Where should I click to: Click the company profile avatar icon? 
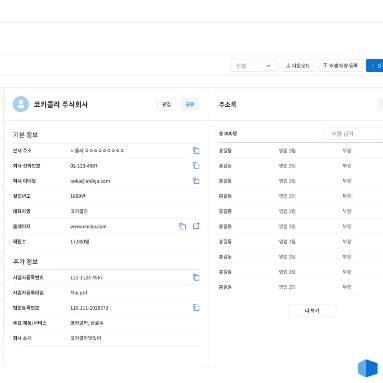[x=21, y=104]
